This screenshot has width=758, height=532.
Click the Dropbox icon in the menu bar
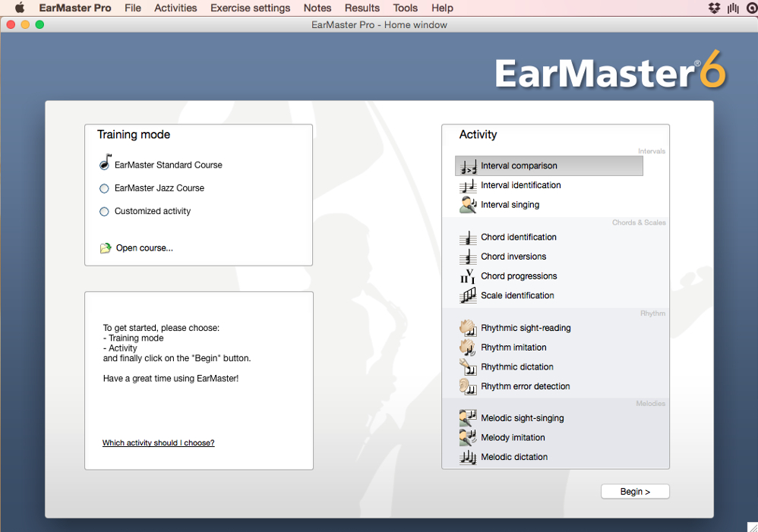point(715,8)
